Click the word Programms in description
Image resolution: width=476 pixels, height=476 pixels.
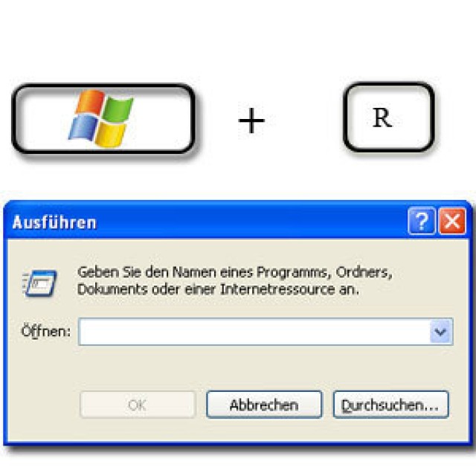(x=294, y=273)
